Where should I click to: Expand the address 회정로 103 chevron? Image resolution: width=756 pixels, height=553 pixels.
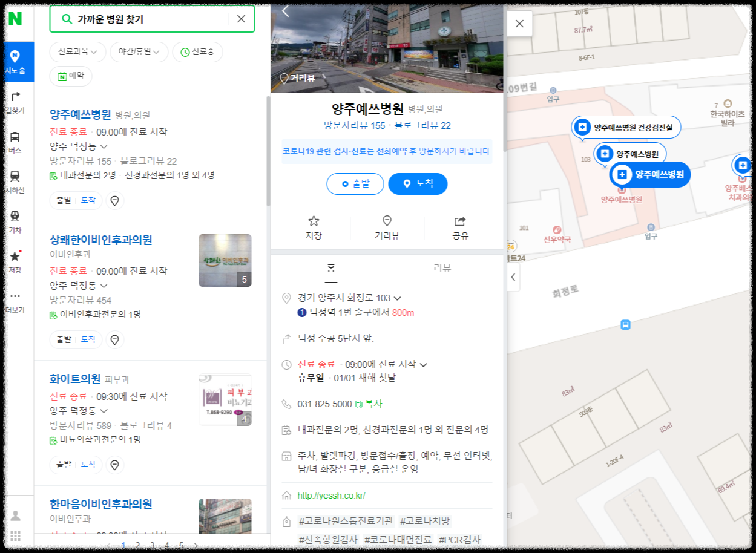[x=398, y=297]
